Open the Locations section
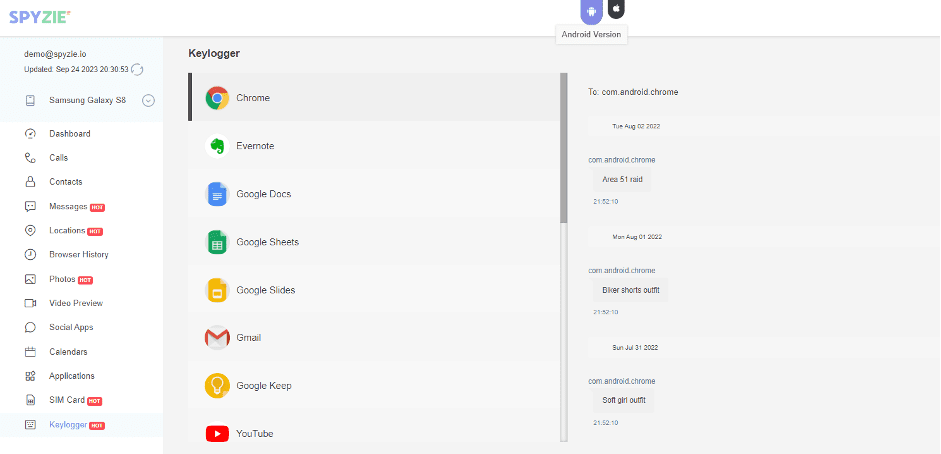The width and height of the screenshot is (941, 454). 67,230
